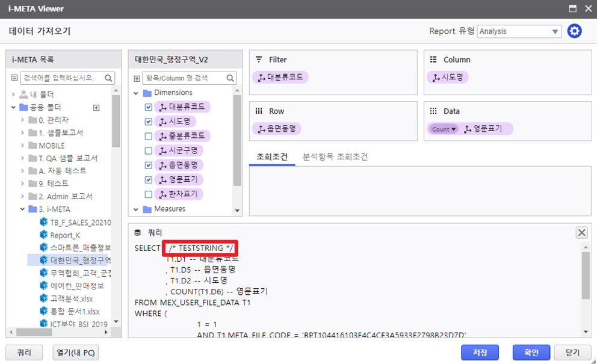Select the 조회조건 tab
The width and height of the screenshot is (597, 364).
pos(272,156)
